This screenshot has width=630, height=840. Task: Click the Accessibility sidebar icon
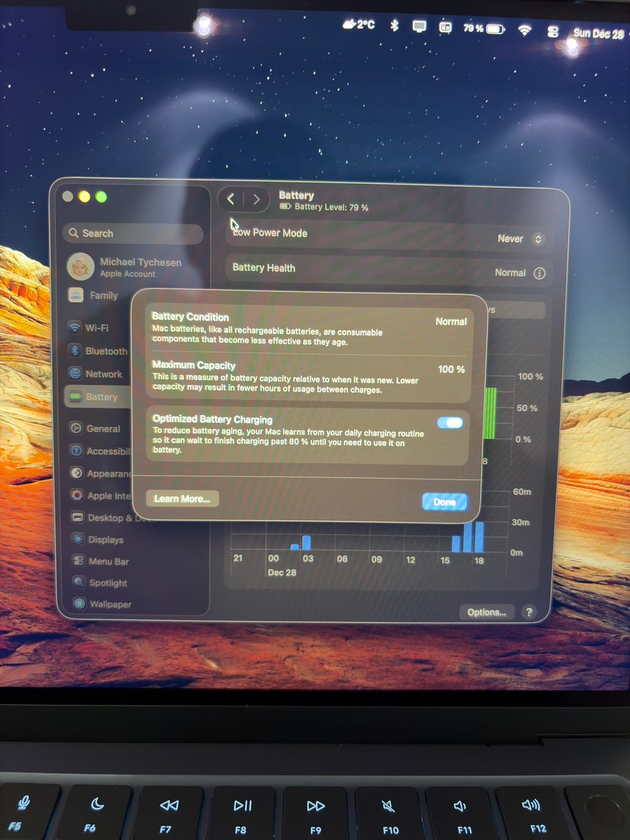click(x=76, y=451)
